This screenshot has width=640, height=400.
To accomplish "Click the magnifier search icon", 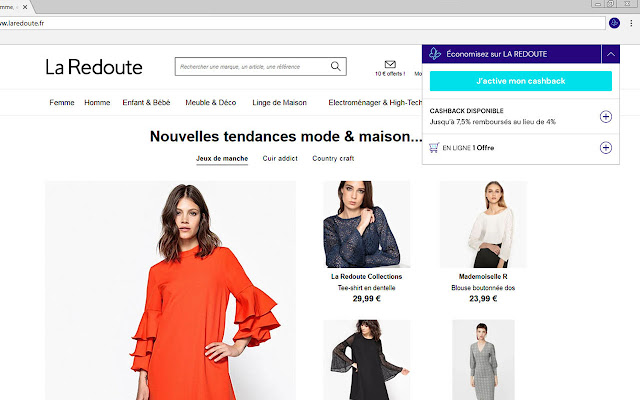I will (336, 66).
